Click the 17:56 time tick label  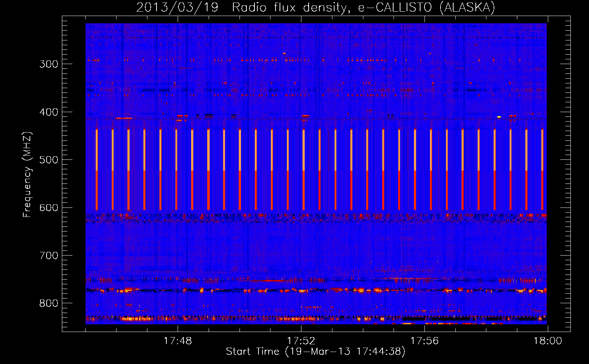tap(424, 341)
